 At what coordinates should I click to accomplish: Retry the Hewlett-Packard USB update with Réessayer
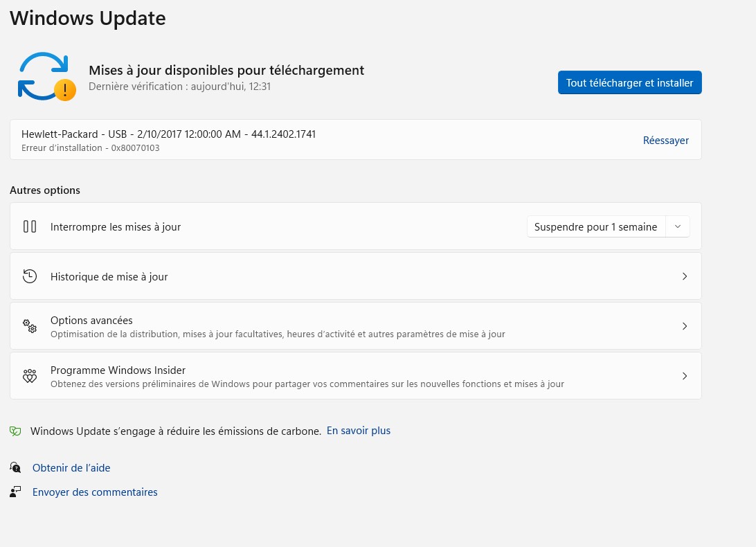[666, 141]
